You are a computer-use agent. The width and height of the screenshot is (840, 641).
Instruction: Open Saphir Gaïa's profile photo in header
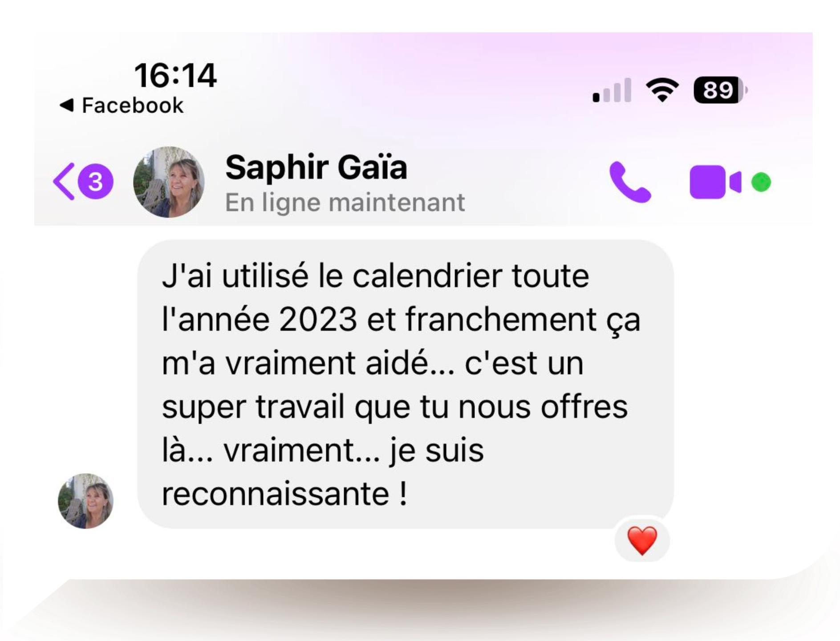click(x=169, y=182)
